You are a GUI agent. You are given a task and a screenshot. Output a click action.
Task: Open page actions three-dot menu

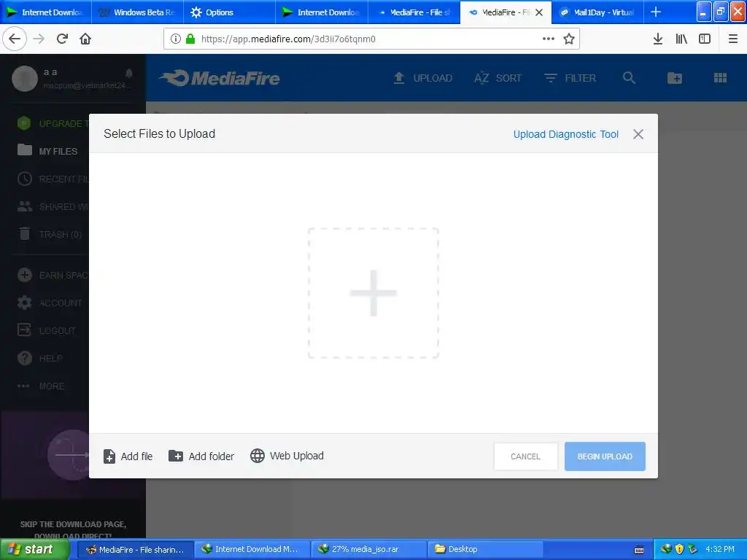549,39
